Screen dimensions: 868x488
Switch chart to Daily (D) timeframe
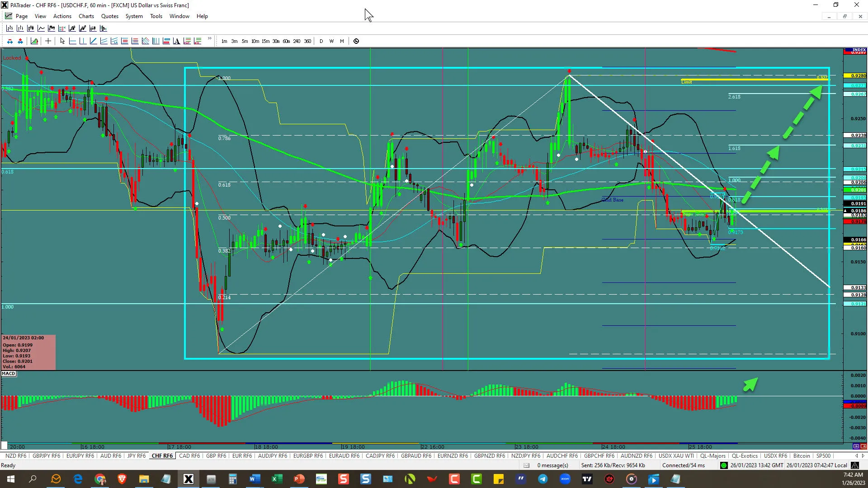321,41
